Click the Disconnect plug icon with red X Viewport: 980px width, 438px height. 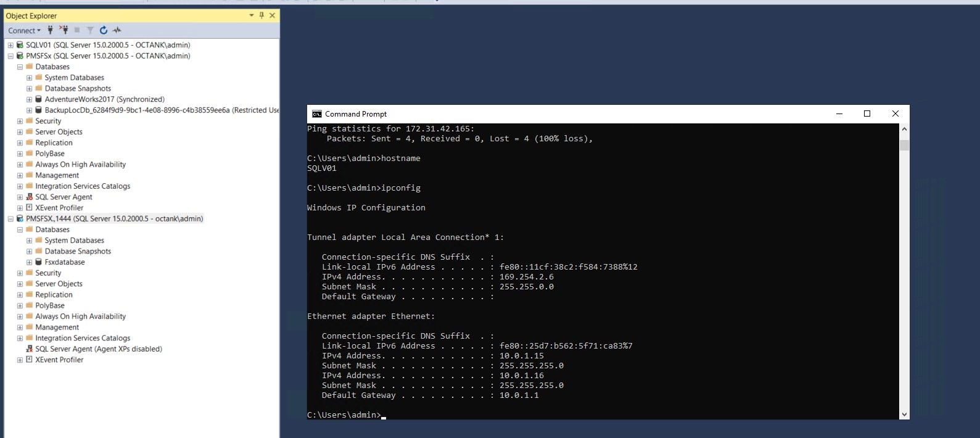click(64, 30)
